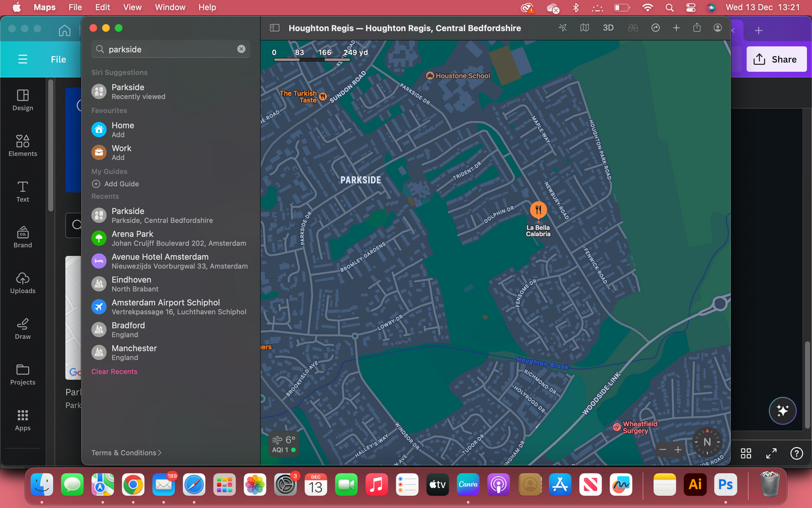Open the share icon in Maps toolbar

pos(697,28)
